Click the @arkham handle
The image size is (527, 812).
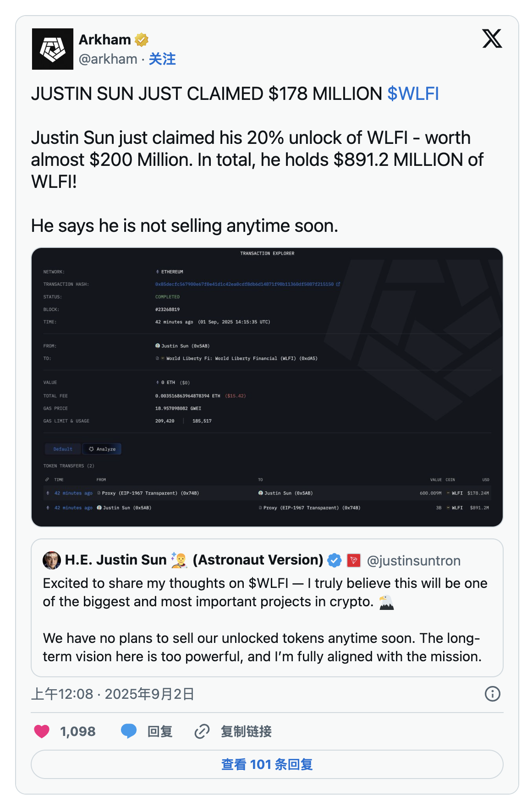tap(108, 59)
